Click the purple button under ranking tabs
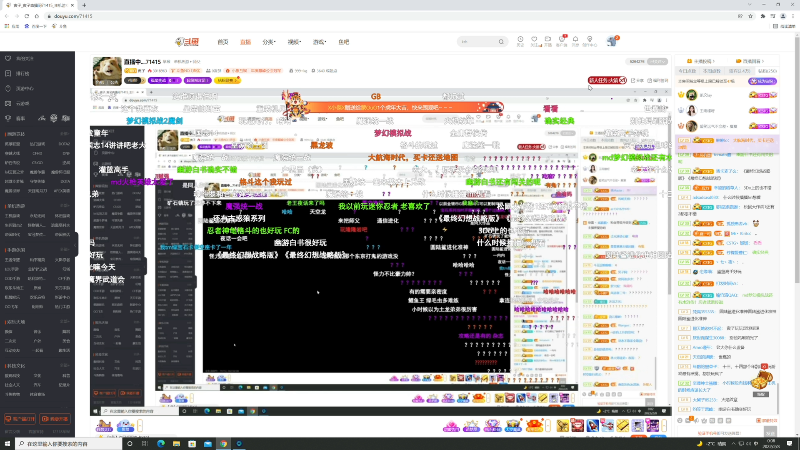This screenshot has height=450, width=800. pos(762,81)
